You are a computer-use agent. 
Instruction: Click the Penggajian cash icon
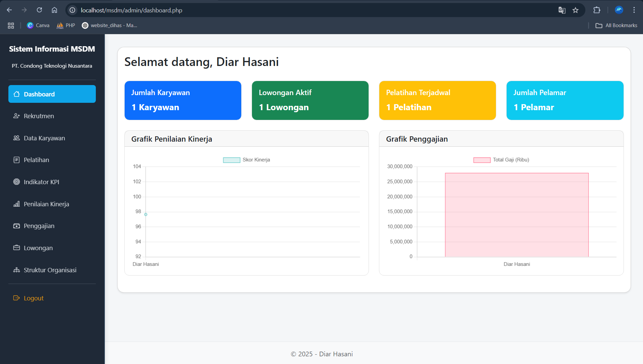[x=16, y=226]
